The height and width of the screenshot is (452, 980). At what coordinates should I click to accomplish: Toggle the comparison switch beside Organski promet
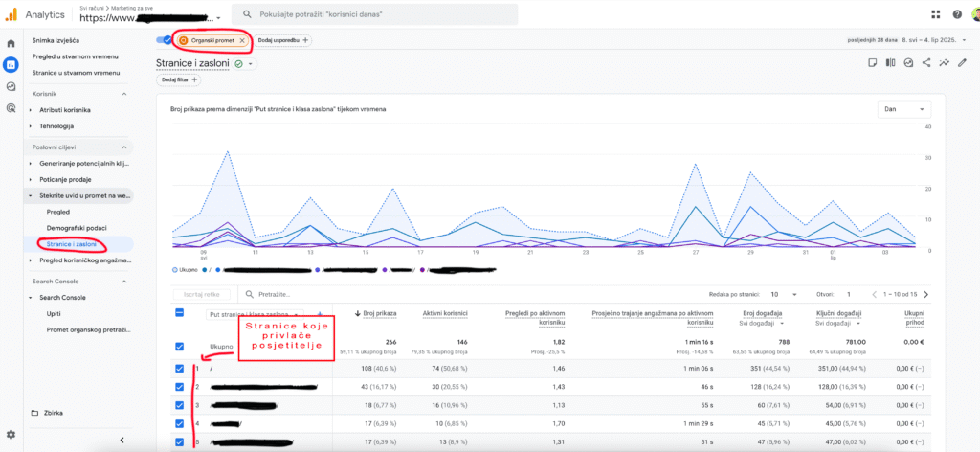(x=164, y=40)
